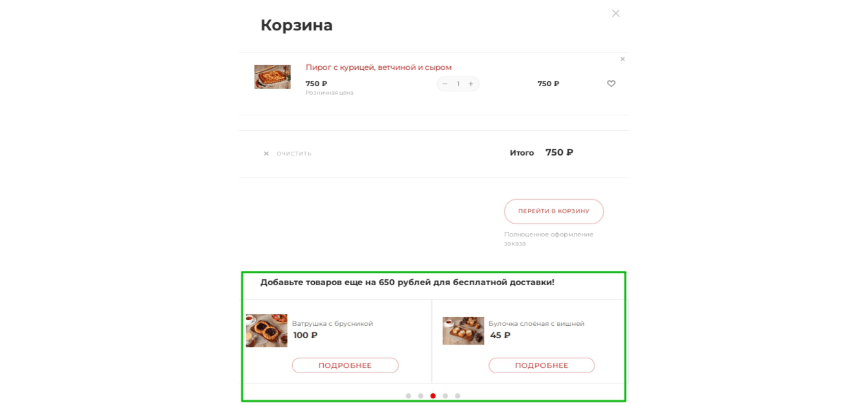Add the pie to favorites with the heart icon

(x=611, y=84)
